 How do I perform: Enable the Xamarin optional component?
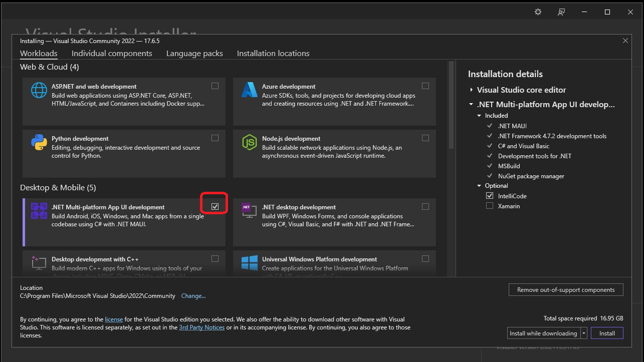click(490, 206)
